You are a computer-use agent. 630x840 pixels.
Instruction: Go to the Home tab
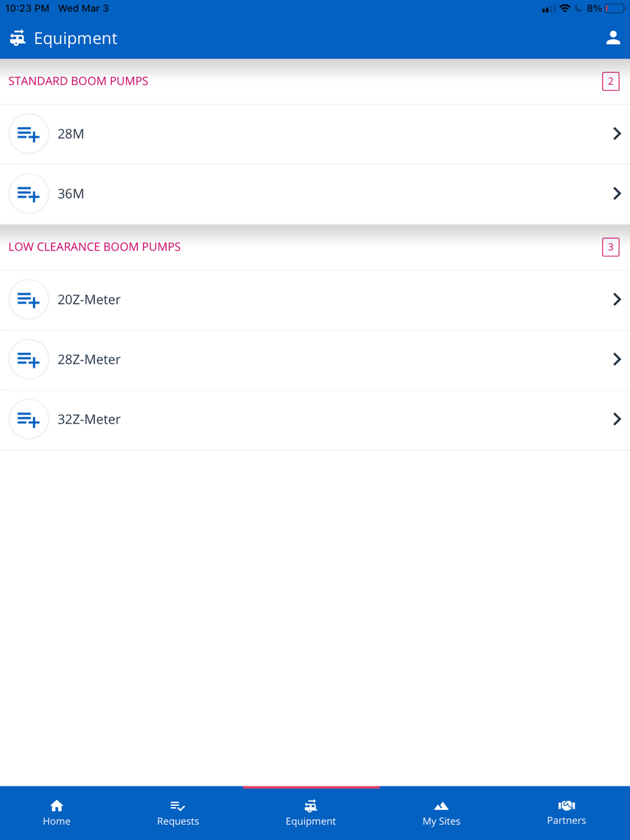[57, 813]
